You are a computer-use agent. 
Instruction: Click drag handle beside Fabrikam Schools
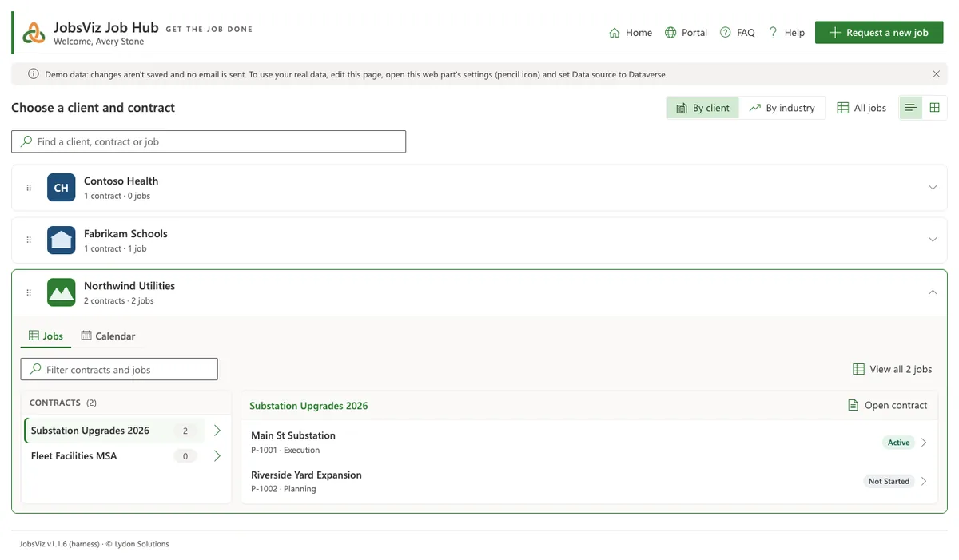(29, 240)
